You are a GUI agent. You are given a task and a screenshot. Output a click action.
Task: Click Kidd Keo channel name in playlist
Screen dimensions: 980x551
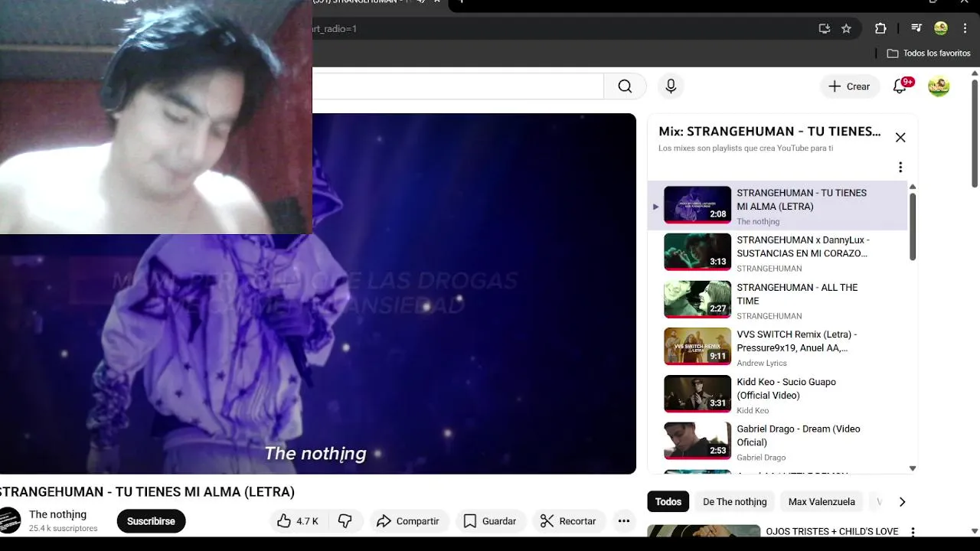tap(753, 410)
